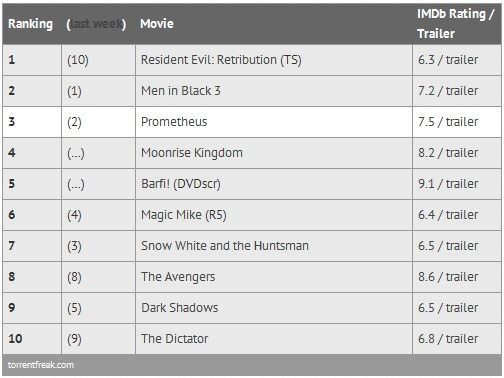Click the torrentfreak.com footer text

tap(41, 365)
